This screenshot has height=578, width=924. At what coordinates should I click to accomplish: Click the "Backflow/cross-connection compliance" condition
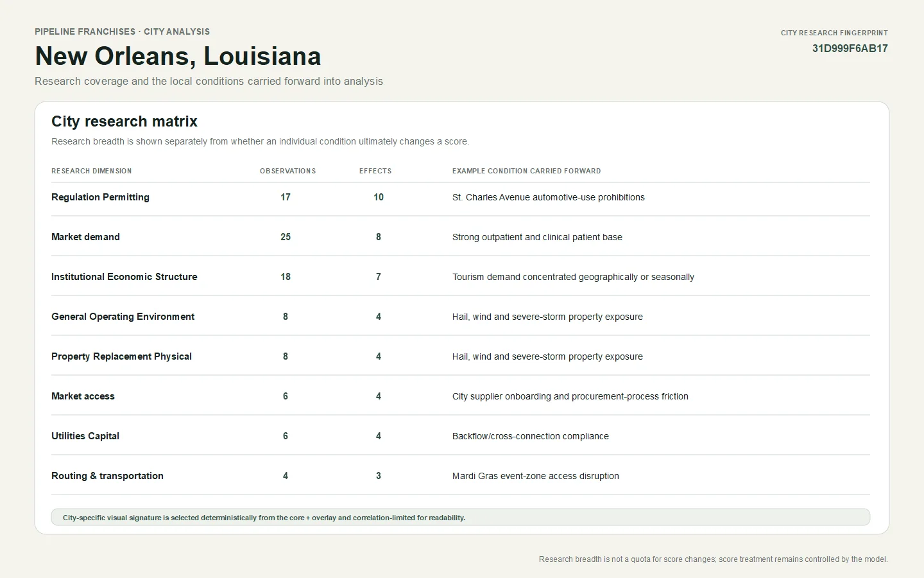[x=531, y=436]
